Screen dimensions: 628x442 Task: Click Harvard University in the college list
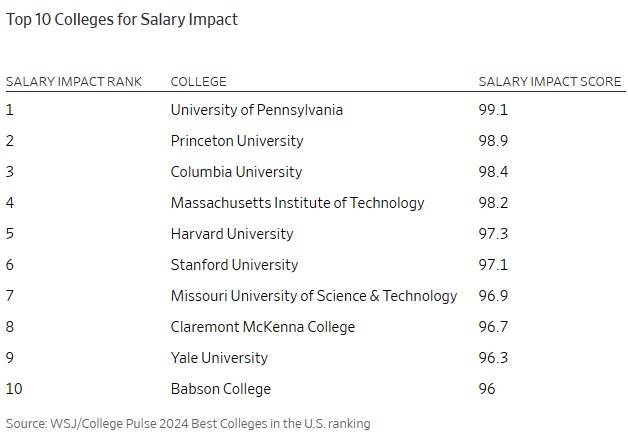(232, 234)
